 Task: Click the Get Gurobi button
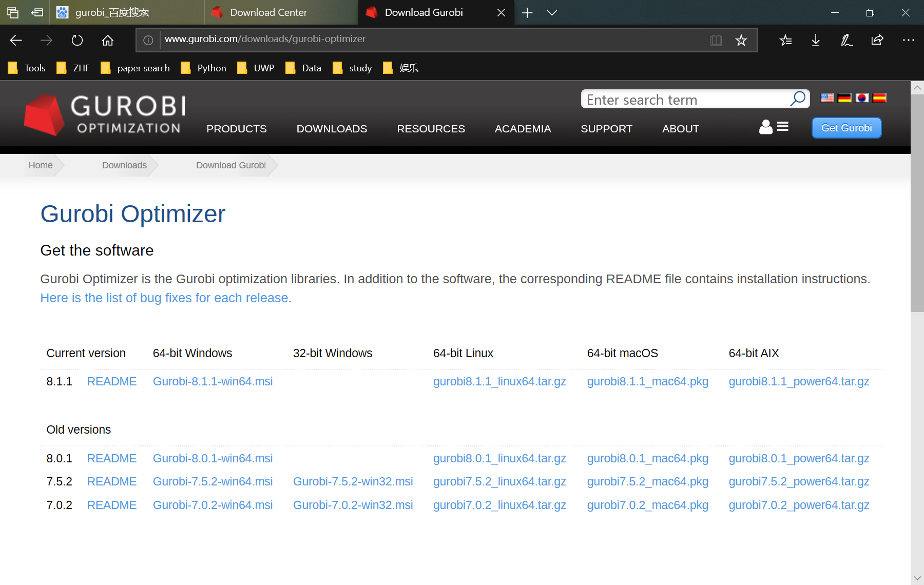[x=846, y=128]
